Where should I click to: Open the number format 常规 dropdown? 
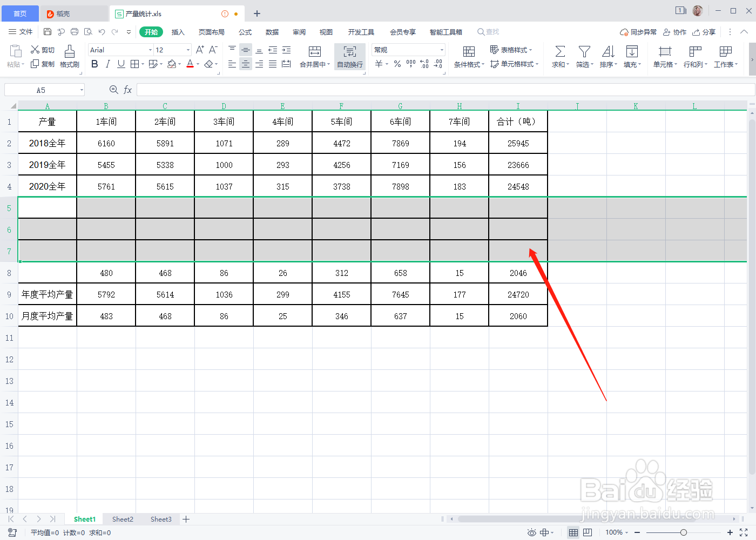pos(442,50)
